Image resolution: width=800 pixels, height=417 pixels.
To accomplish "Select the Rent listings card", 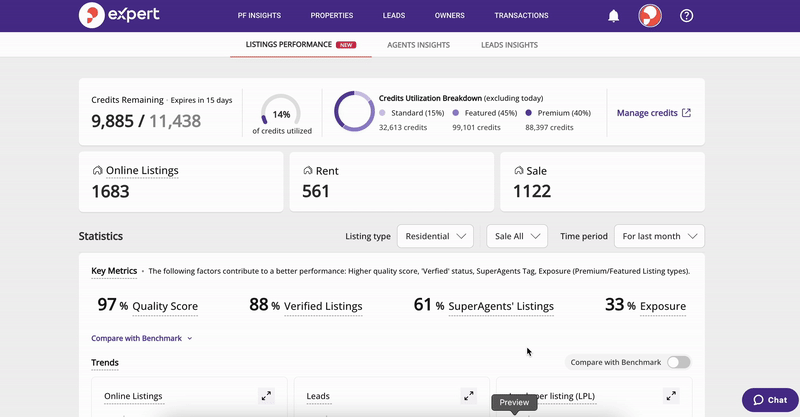I will click(x=391, y=181).
